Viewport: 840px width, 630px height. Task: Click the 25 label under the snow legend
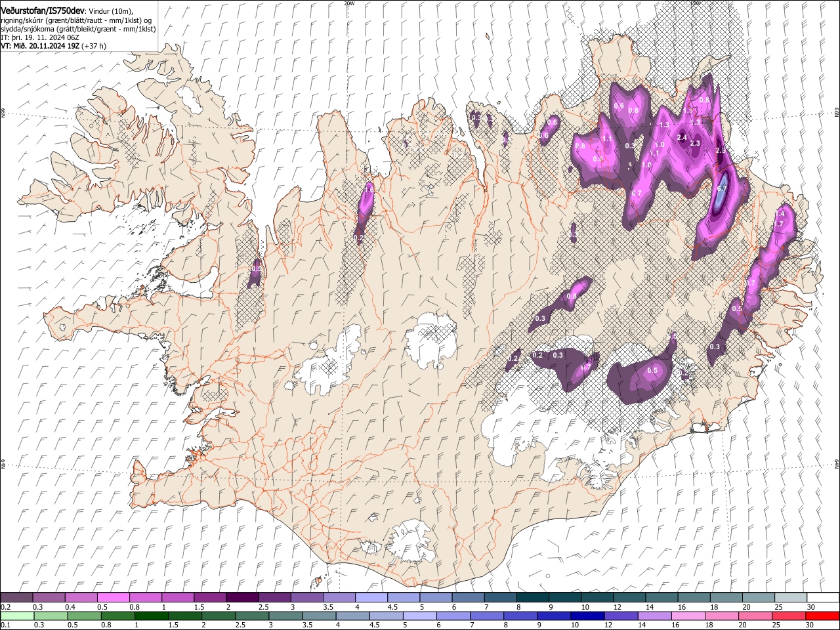click(x=778, y=606)
